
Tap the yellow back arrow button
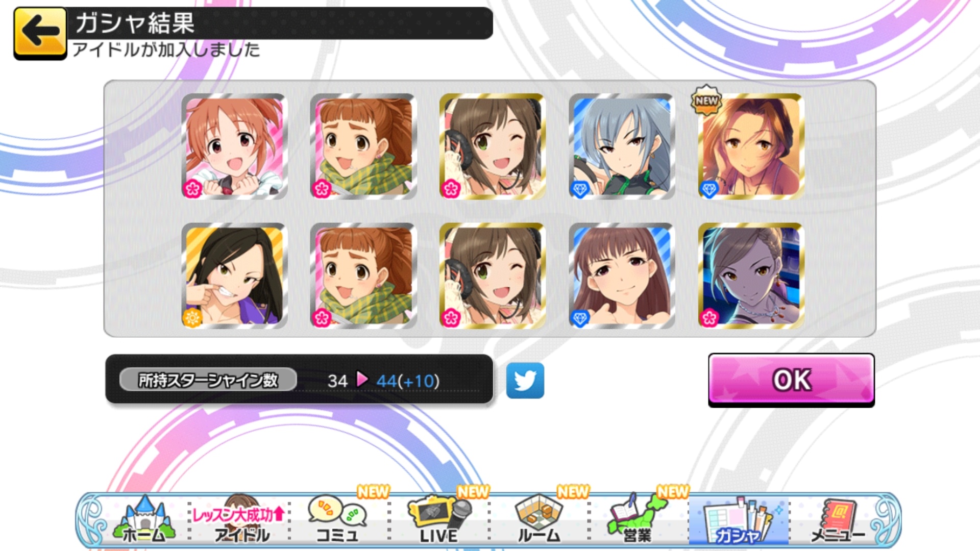pos(40,34)
